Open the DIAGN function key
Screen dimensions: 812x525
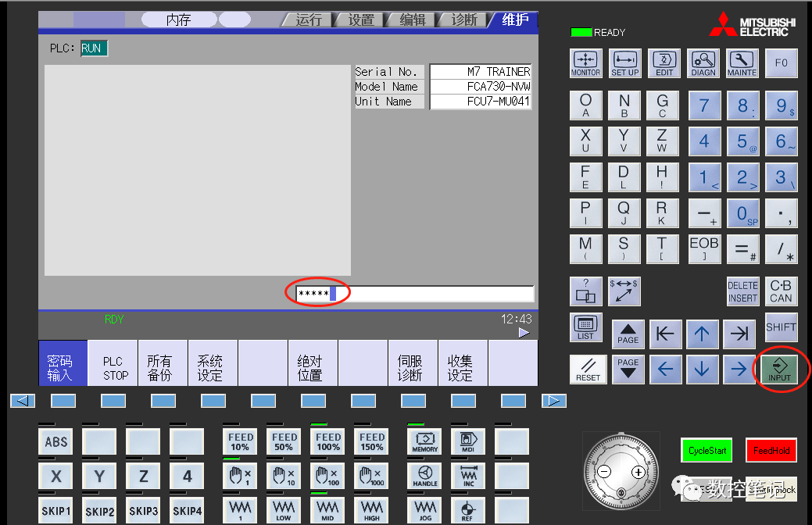click(703, 63)
